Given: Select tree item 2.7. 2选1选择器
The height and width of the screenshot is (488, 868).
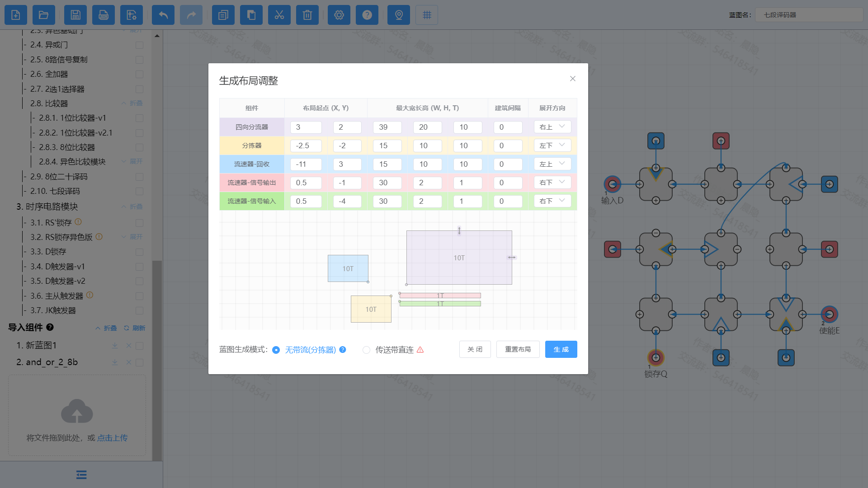Looking at the screenshot, I should [x=57, y=89].
